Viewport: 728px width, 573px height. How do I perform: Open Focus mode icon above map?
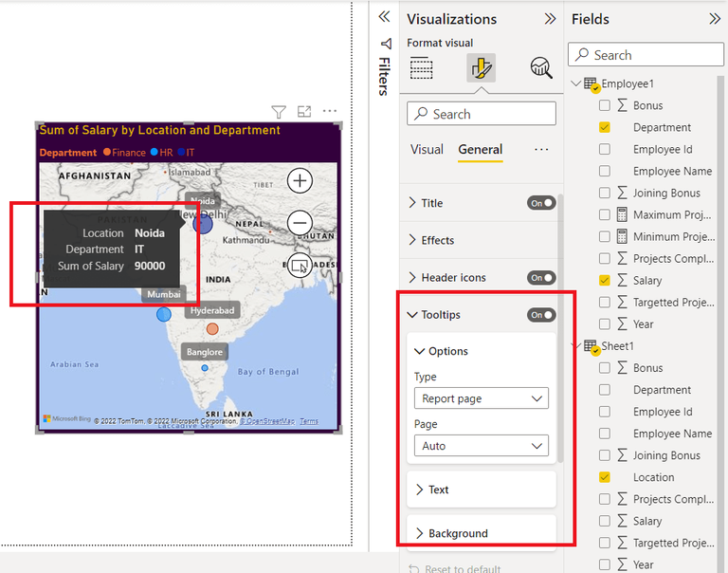(x=304, y=112)
